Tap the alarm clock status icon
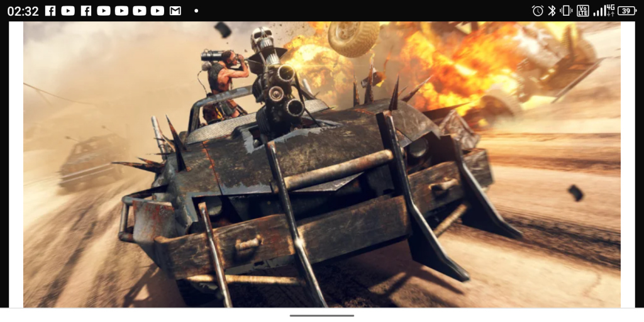644x322 pixels. pyautogui.click(x=538, y=11)
